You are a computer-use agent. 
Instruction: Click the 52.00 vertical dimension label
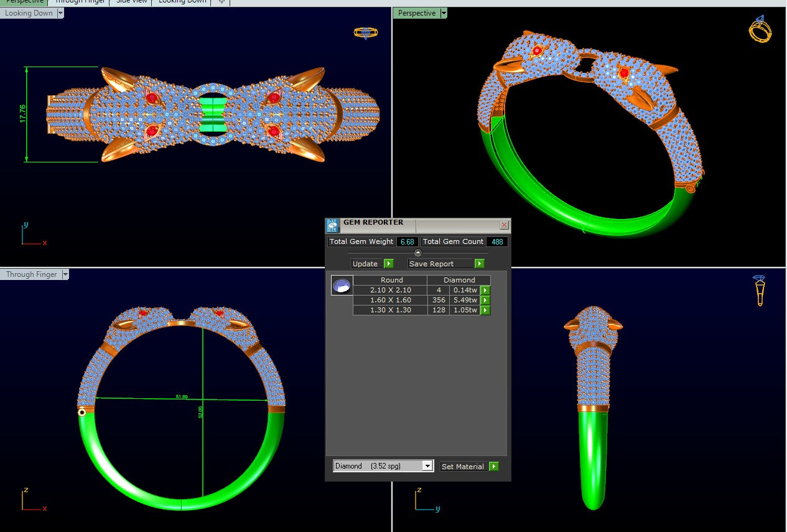200,412
